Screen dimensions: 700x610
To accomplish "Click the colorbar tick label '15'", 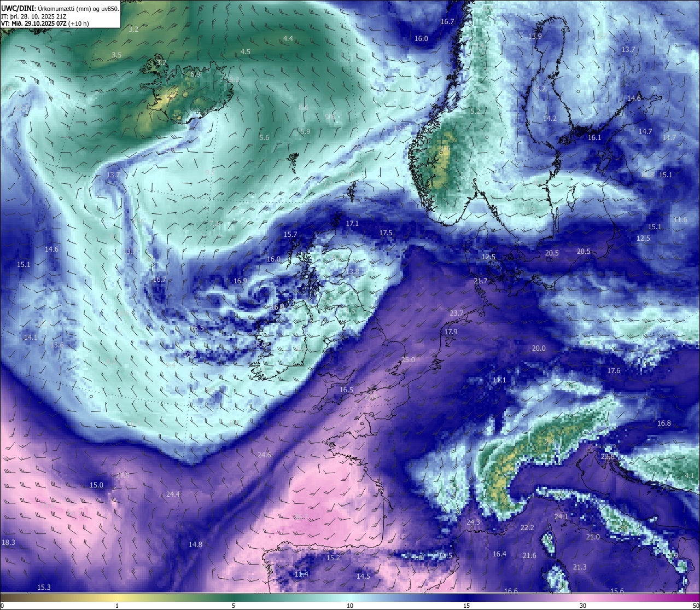I will pyautogui.click(x=466, y=606).
